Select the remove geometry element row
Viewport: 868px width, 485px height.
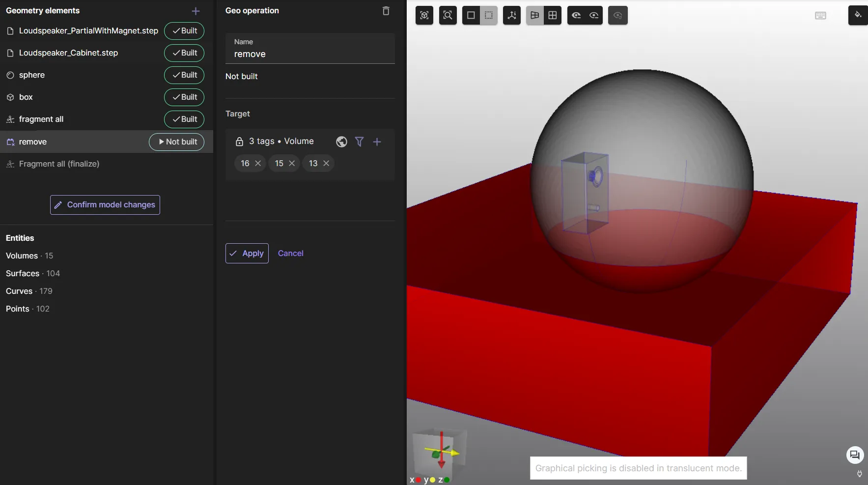pos(107,142)
